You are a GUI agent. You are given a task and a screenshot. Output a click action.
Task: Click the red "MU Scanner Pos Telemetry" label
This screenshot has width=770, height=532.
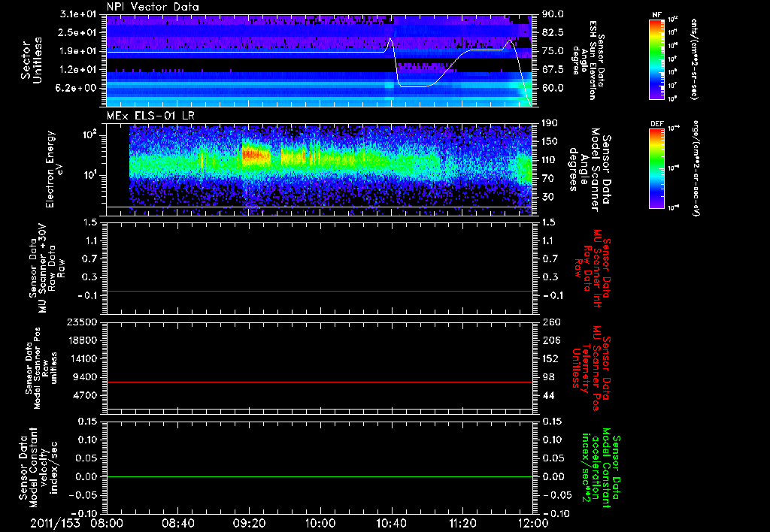tap(591, 368)
